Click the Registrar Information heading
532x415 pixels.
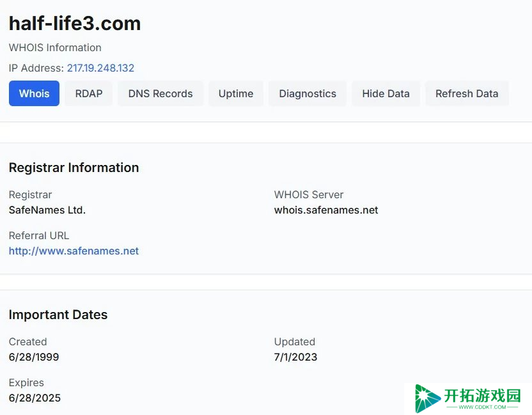[74, 168]
